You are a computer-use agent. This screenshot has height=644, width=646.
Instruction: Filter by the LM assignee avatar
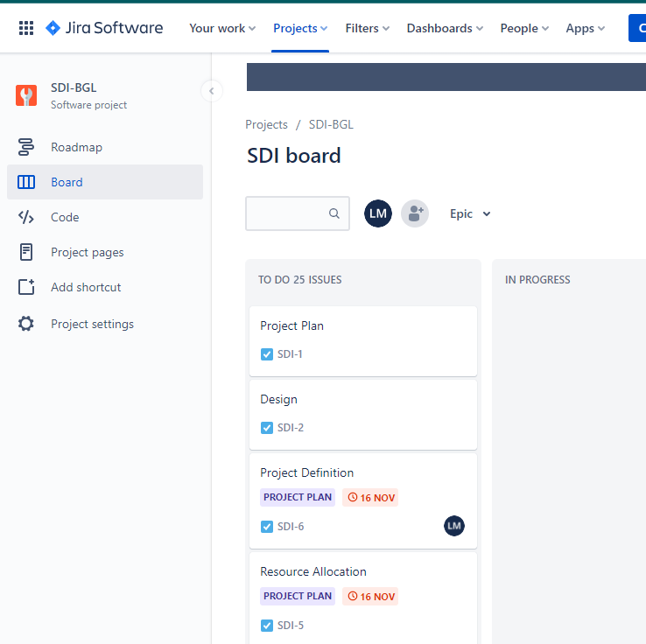coord(378,213)
